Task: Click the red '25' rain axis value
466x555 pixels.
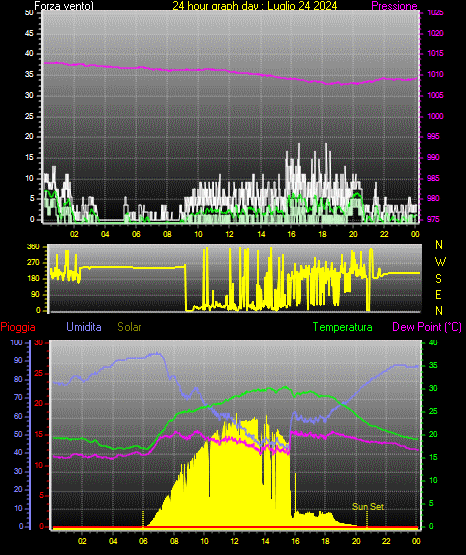Action: pos(39,373)
